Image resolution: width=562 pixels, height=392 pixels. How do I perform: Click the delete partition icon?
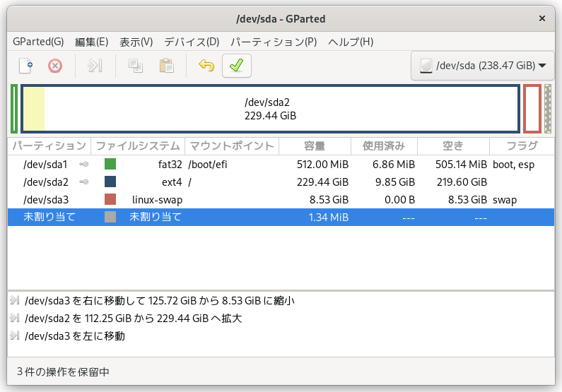55,66
